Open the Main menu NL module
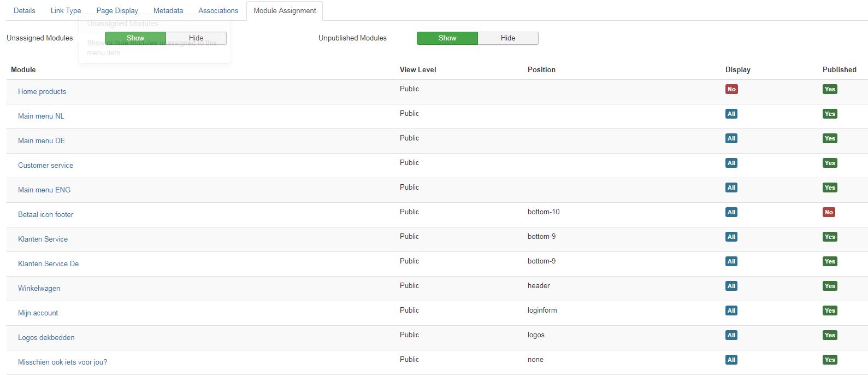 [x=41, y=116]
